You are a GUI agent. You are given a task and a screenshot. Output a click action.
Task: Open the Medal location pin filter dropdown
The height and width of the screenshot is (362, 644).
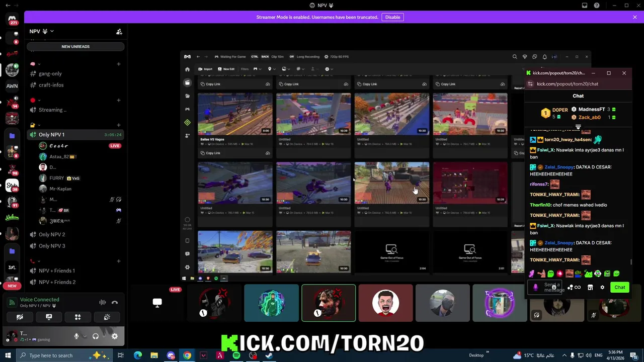[x=271, y=69]
